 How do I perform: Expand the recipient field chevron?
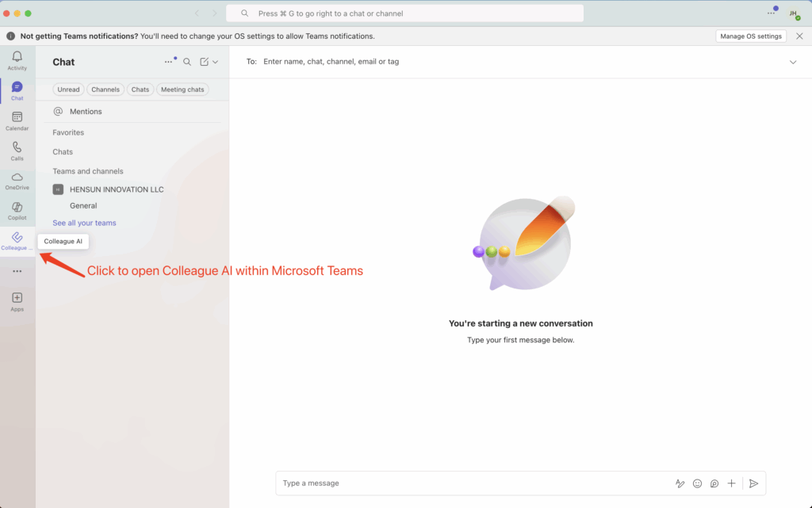pyautogui.click(x=793, y=62)
